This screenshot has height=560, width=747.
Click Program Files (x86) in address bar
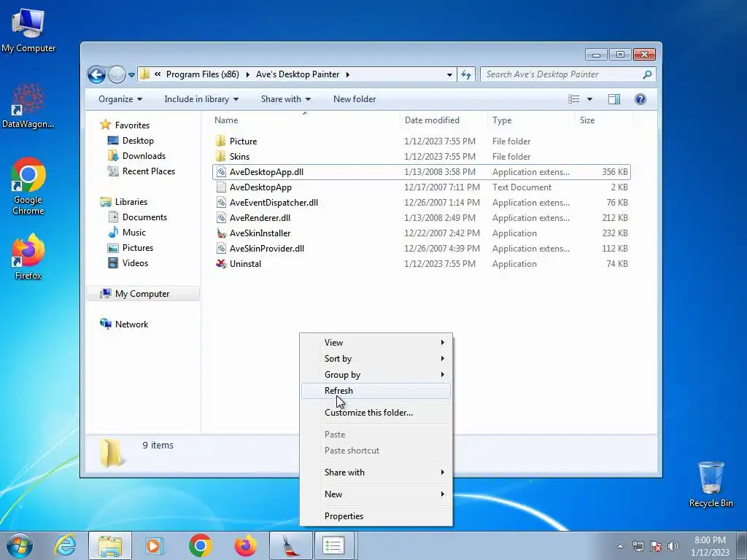pos(203,74)
